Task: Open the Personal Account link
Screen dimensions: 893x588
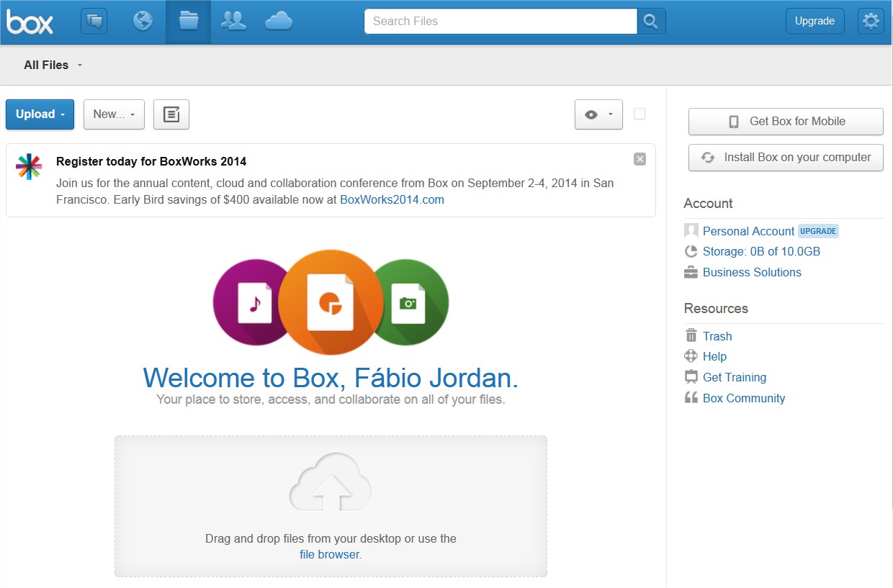Action: coord(748,231)
